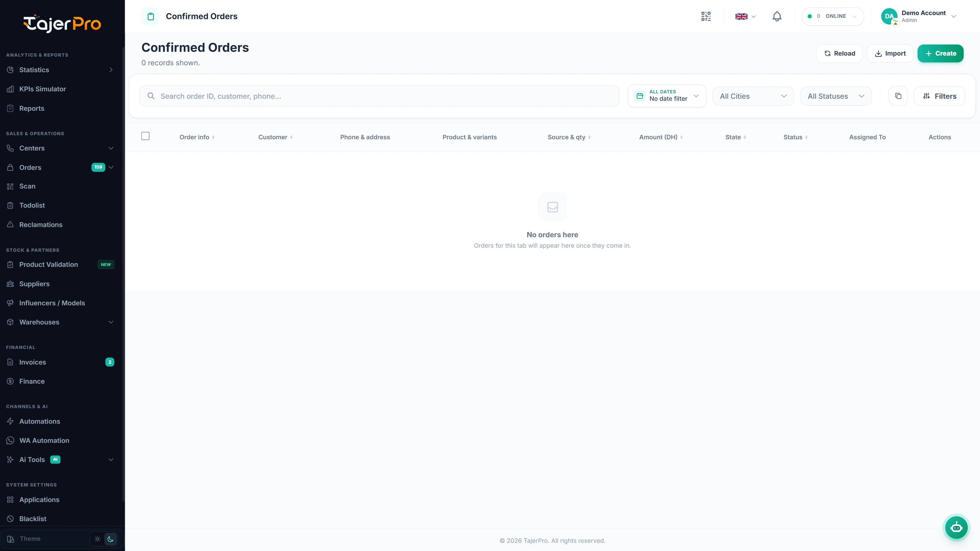Switch to the light mode sun icon
This screenshot has height=551, width=980.
point(97,539)
